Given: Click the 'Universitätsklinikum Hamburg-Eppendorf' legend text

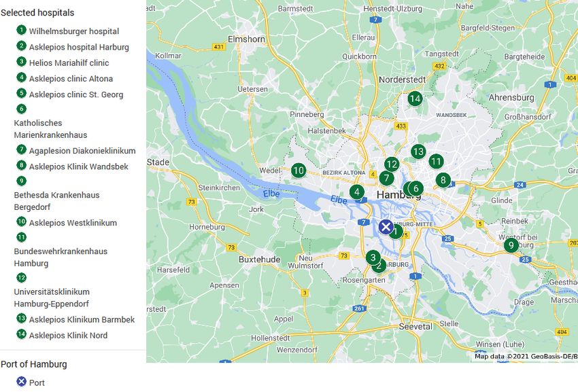Looking at the screenshot, I should tap(52, 298).
